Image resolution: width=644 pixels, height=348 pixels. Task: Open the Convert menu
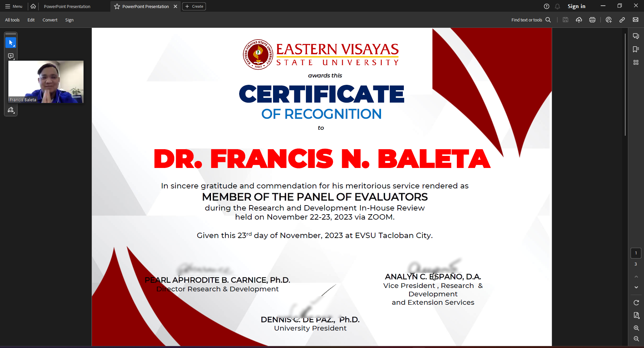pyautogui.click(x=50, y=20)
